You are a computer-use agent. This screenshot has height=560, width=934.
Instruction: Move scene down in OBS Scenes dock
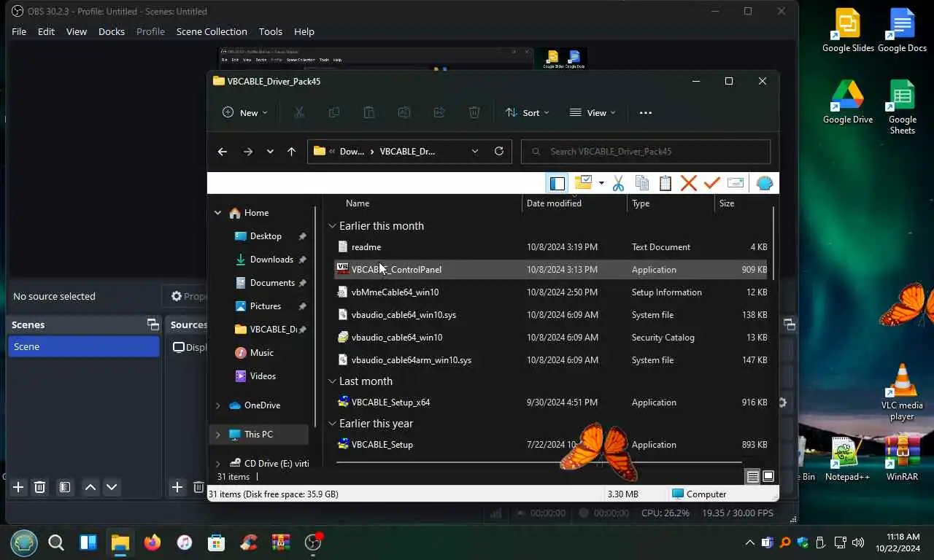tap(112, 487)
